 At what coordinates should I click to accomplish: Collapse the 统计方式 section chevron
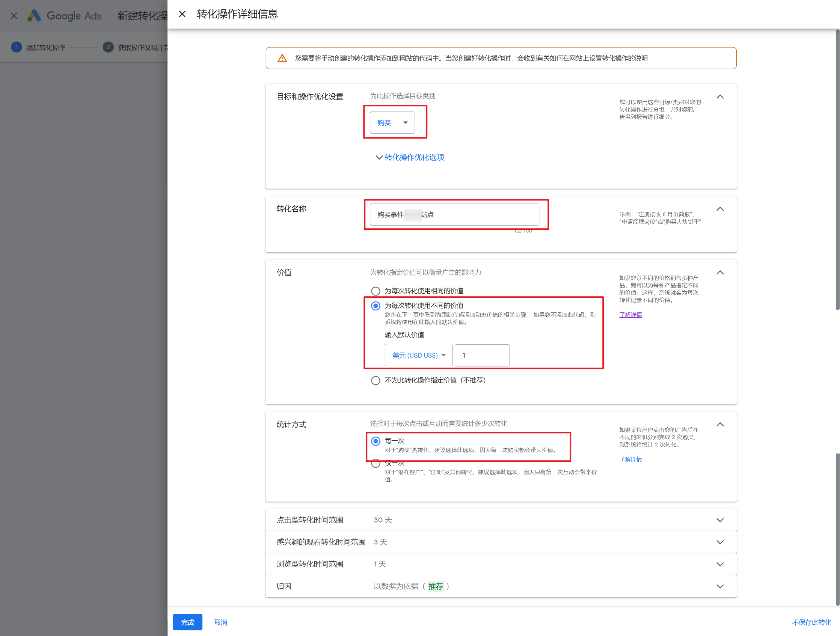[719, 424]
